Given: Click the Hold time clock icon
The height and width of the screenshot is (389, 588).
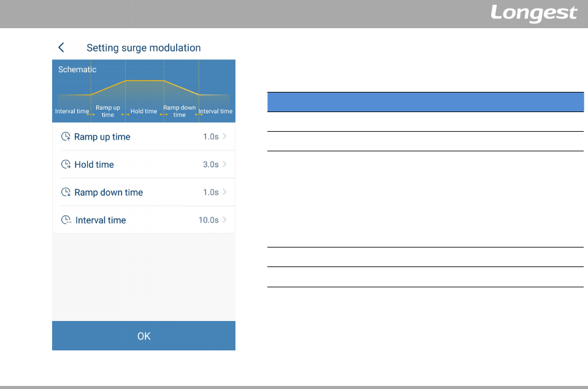Looking at the screenshot, I should (x=66, y=164).
